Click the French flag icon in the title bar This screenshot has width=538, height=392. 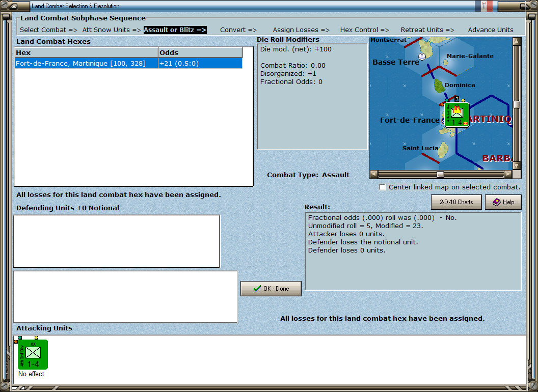pyautogui.click(x=484, y=6)
